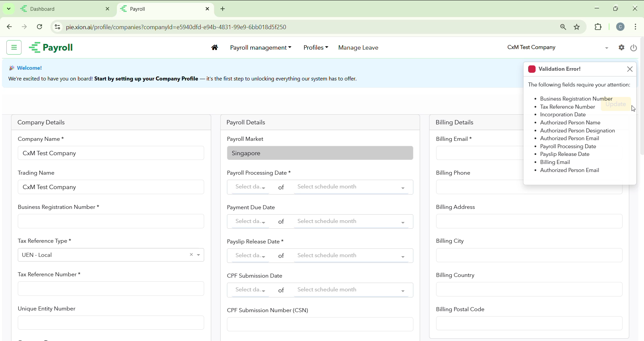644x341 pixels.
Task: Click the browser zoom magnifier icon
Action: pyautogui.click(x=563, y=27)
